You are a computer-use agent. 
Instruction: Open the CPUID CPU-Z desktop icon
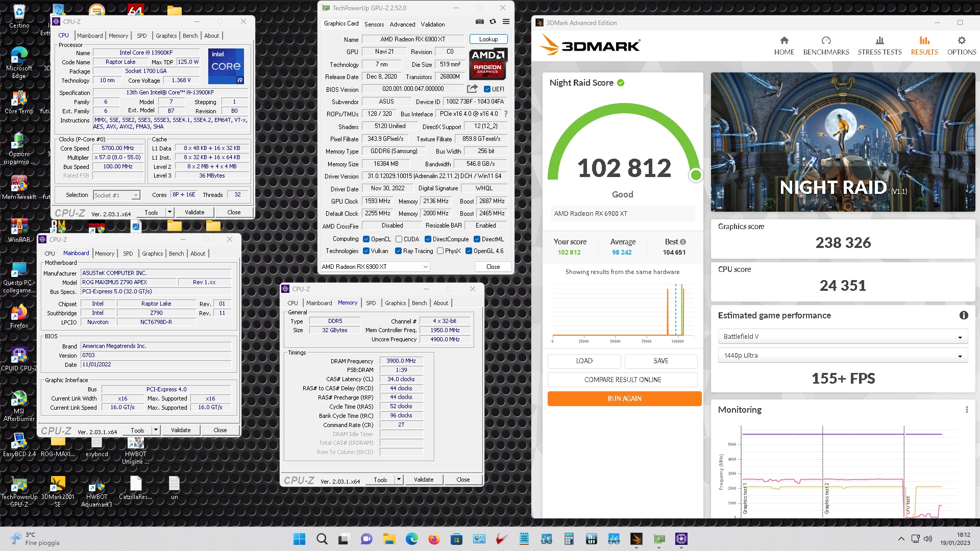coord(19,359)
